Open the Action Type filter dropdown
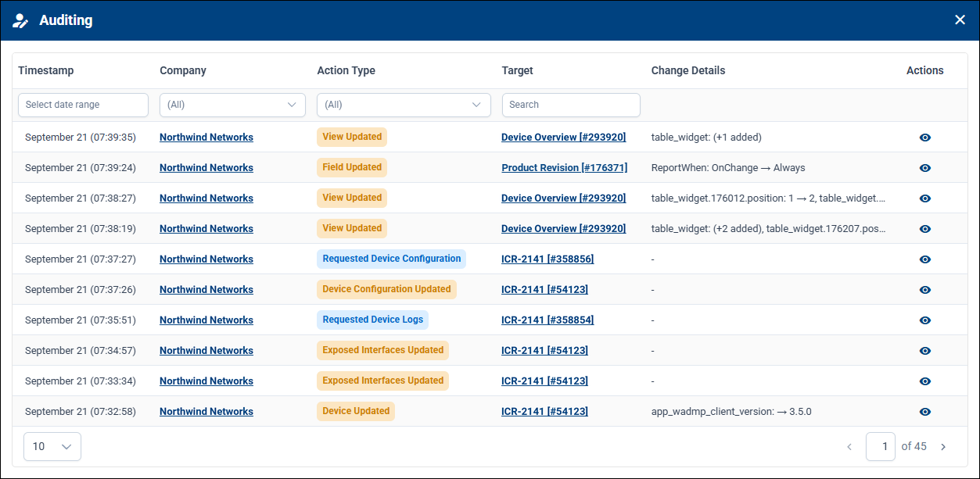The width and height of the screenshot is (980, 479). 404,105
